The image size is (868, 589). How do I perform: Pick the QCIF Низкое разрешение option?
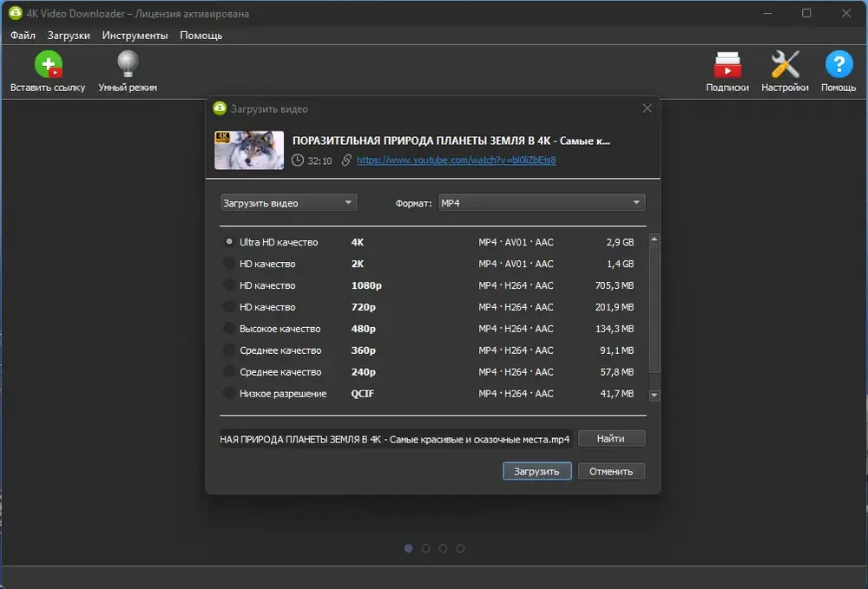tap(229, 394)
